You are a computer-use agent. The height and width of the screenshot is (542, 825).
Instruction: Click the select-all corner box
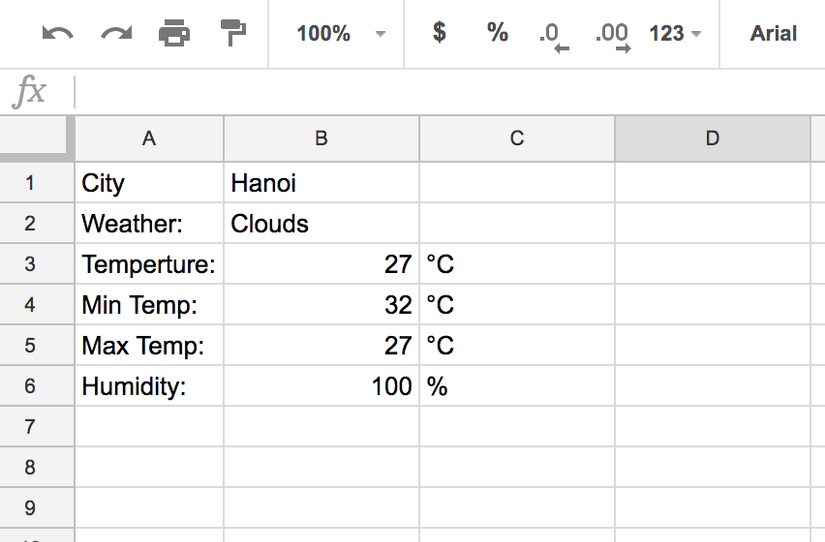tap(36, 137)
